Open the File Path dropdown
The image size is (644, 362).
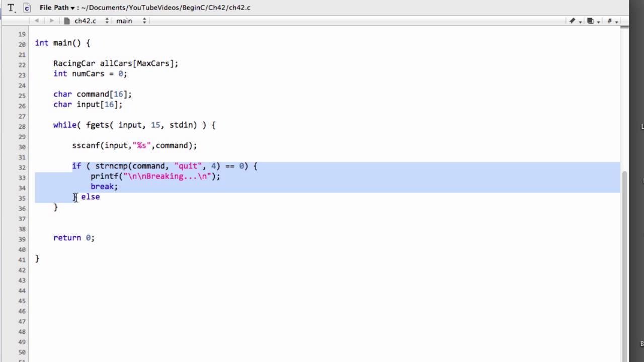57,8
